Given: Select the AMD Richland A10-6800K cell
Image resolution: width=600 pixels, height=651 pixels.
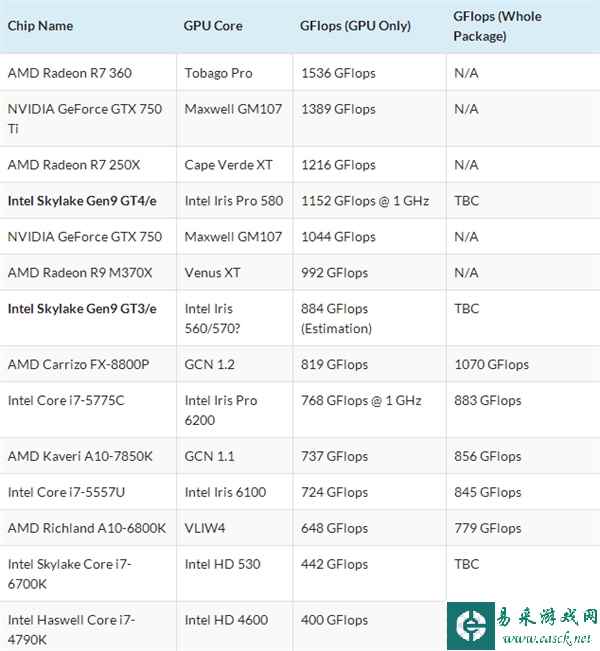Looking at the screenshot, I should click(x=87, y=529).
